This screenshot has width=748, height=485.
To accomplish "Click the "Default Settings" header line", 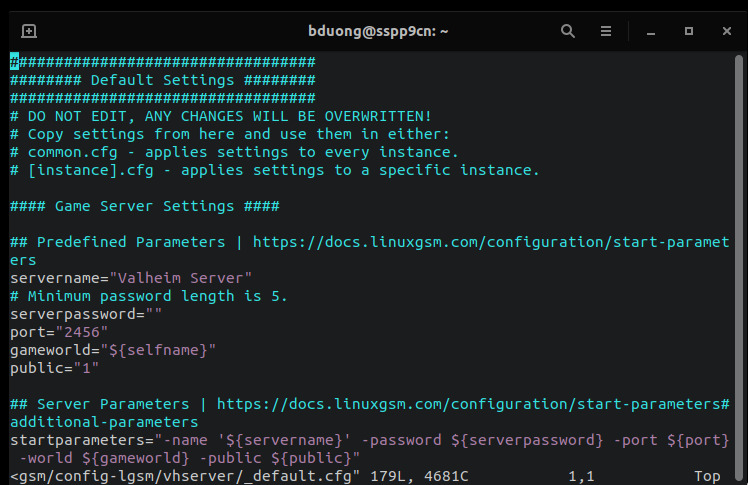I will tap(162, 80).
